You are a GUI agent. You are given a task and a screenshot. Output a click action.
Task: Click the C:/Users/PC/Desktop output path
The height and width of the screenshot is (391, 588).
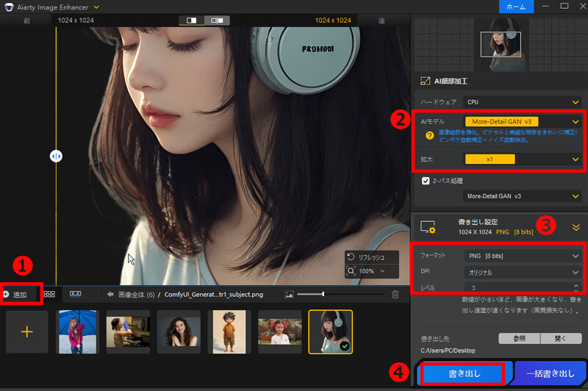point(448,351)
